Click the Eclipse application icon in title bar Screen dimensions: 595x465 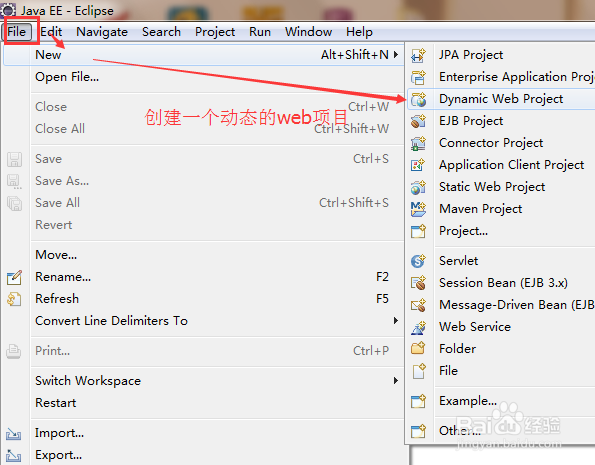pyautogui.click(x=8, y=10)
